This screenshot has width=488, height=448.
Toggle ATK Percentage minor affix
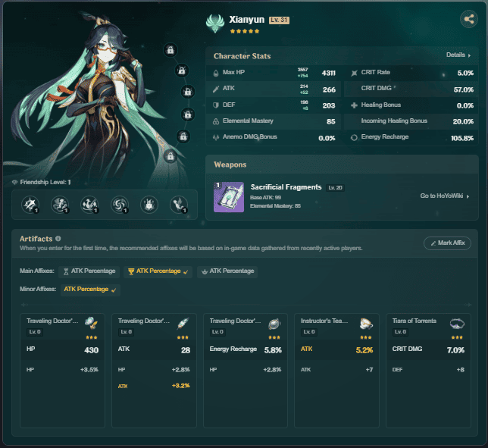click(90, 290)
